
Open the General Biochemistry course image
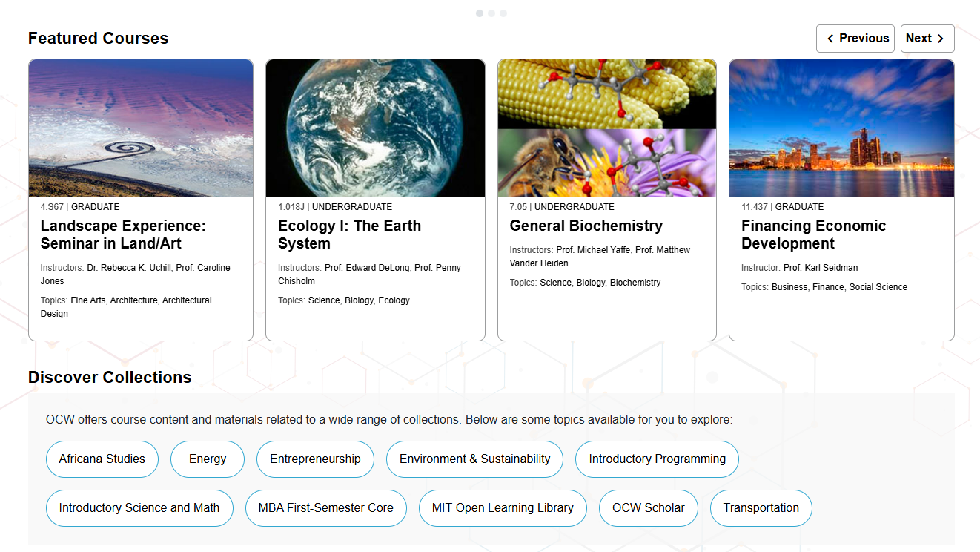coord(606,128)
